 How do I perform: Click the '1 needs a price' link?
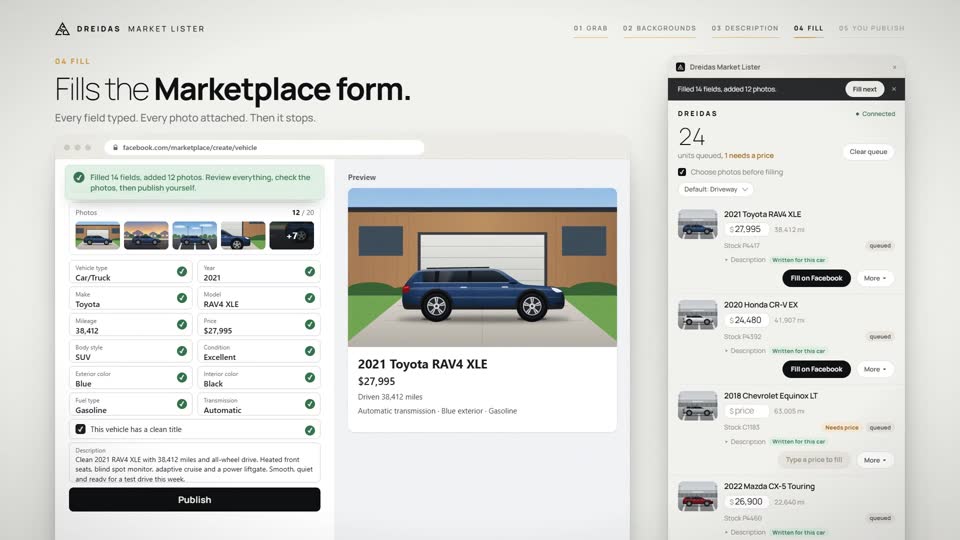(x=749, y=156)
